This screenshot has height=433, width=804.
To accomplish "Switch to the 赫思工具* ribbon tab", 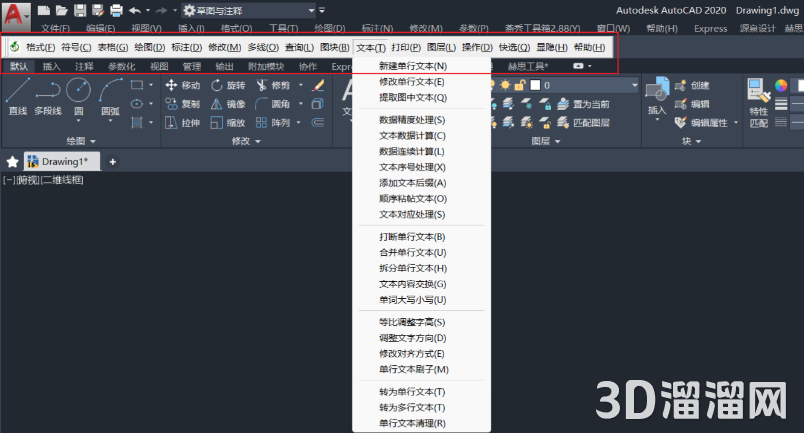I will [528, 67].
